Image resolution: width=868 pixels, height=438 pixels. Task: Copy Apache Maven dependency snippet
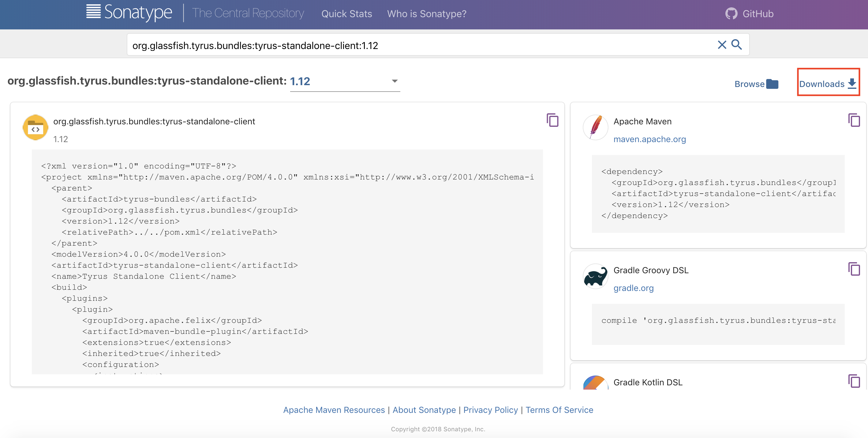(x=854, y=120)
